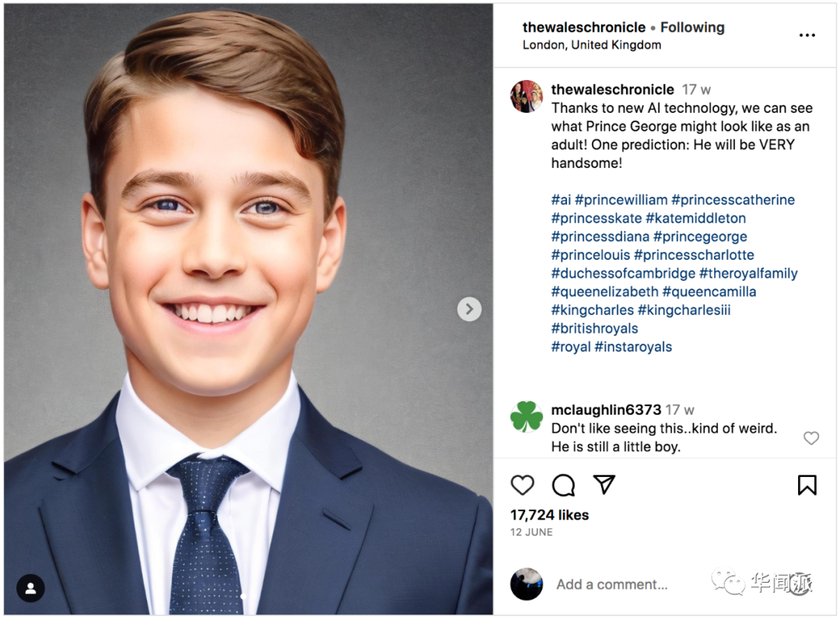The image size is (840, 620).
Task: Click thewaleschronicle profile picture in caption
Action: tap(527, 96)
